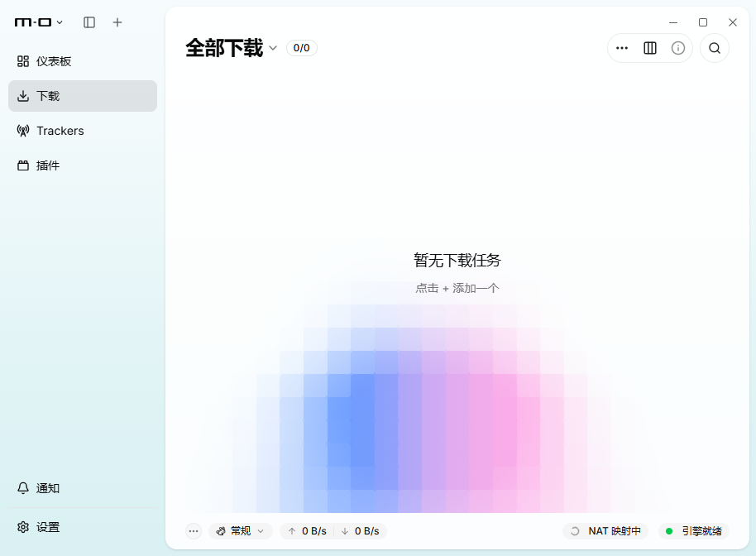Click the 引擎就绪 engine status
The height and width of the screenshot is (556, 756).
tap(694, 531)
